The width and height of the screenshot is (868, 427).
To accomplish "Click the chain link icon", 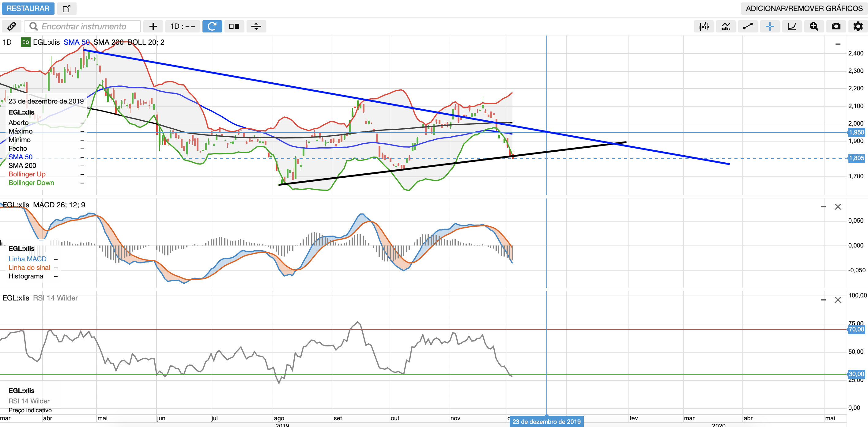I will 11,26.
